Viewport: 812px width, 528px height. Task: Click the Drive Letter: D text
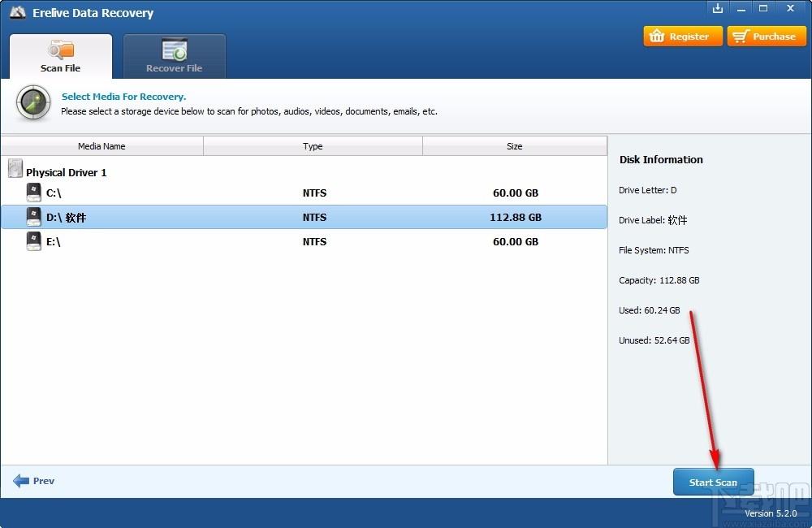(648, 190)
